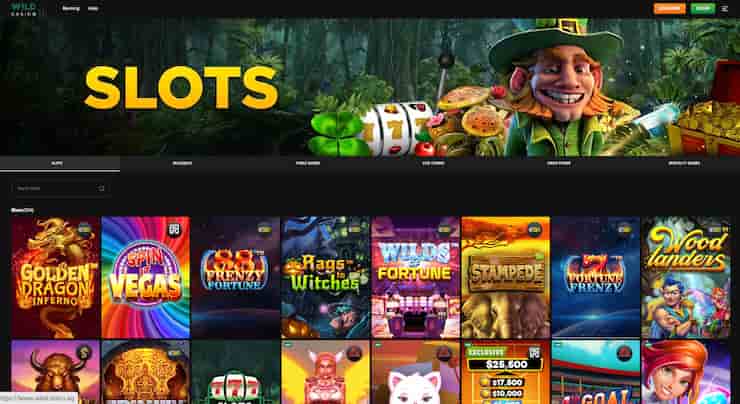The width and height of the screenshot is (740, 404).
Task: Focus the game search field
Action: 60,188
